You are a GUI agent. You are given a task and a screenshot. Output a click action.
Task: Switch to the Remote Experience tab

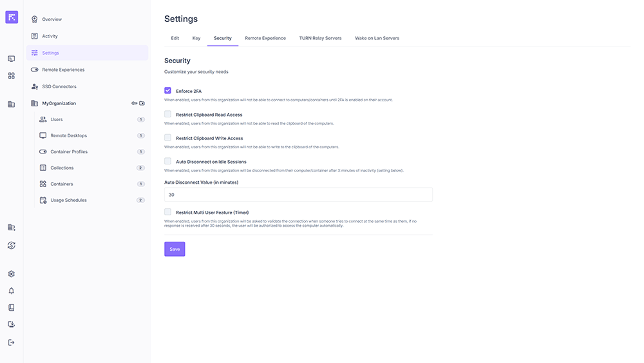(265, 38)
